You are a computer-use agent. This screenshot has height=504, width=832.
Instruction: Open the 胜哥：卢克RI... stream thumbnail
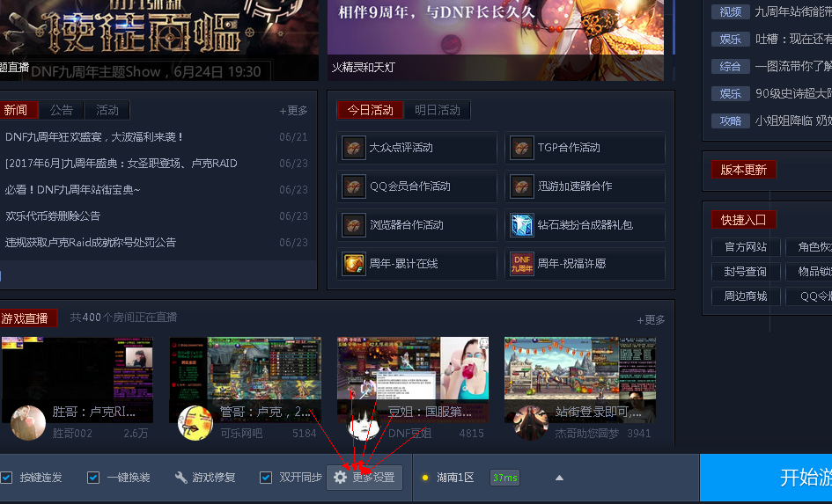pos(77,379)
